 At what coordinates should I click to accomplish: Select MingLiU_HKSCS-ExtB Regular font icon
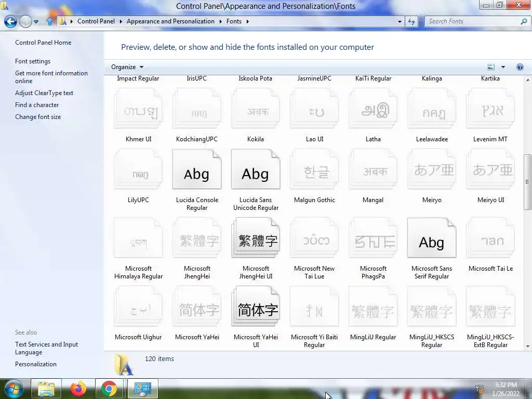coord(490,307)
